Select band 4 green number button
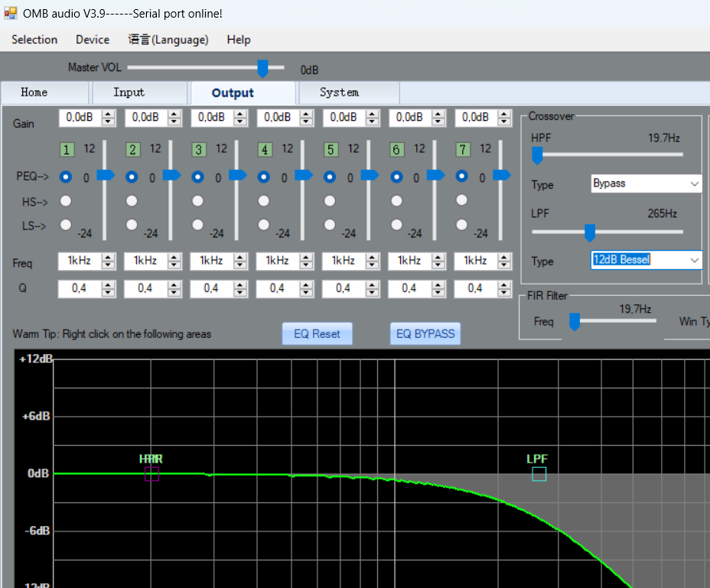 [x=265, y=150]
